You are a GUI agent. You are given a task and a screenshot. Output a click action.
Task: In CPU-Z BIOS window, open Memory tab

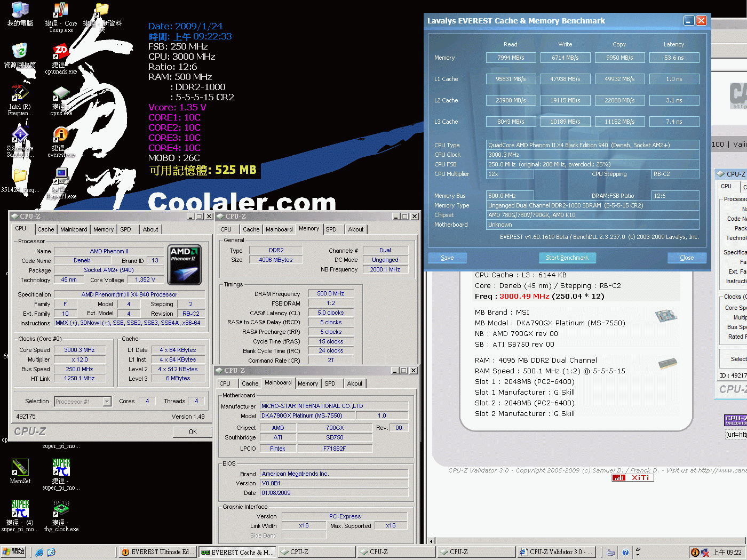click(308, 383)
